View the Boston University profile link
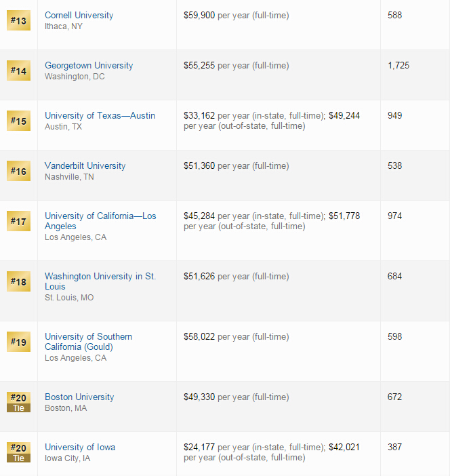 tap(79, 397)
